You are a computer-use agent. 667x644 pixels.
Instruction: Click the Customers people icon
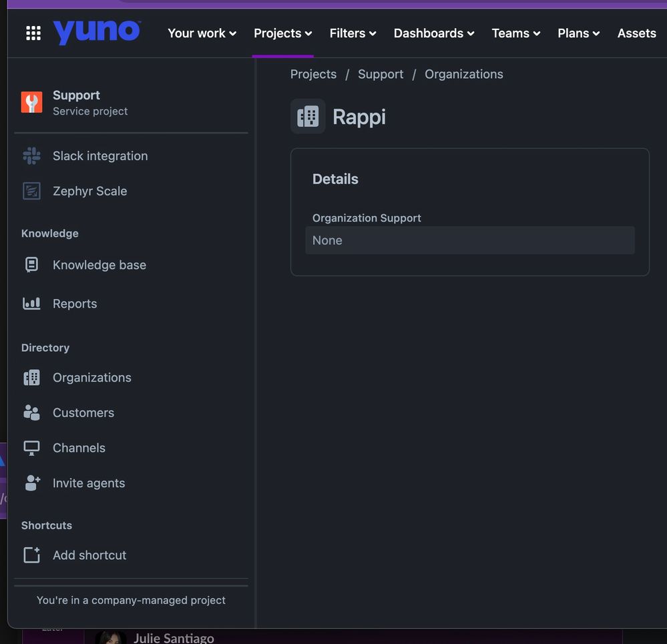[31, 412]
